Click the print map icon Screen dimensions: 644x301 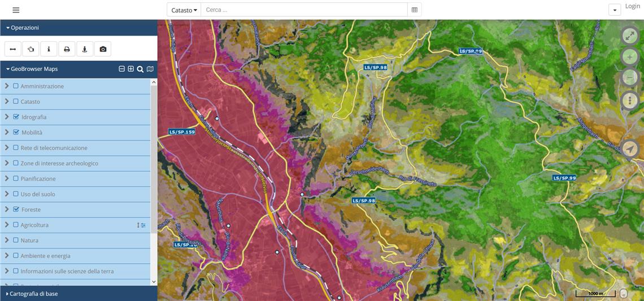[67, 49]
